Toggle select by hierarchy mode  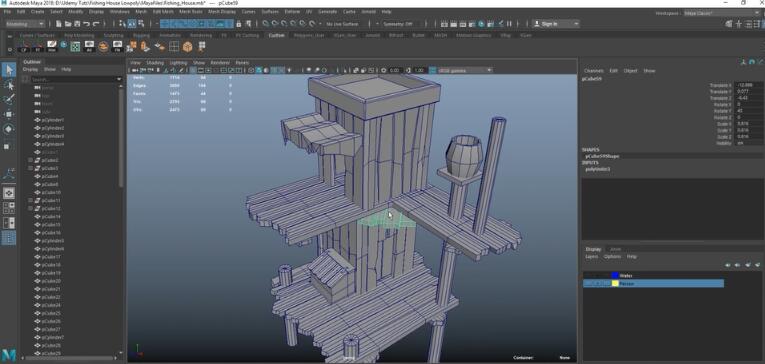[x=122, y=23]
